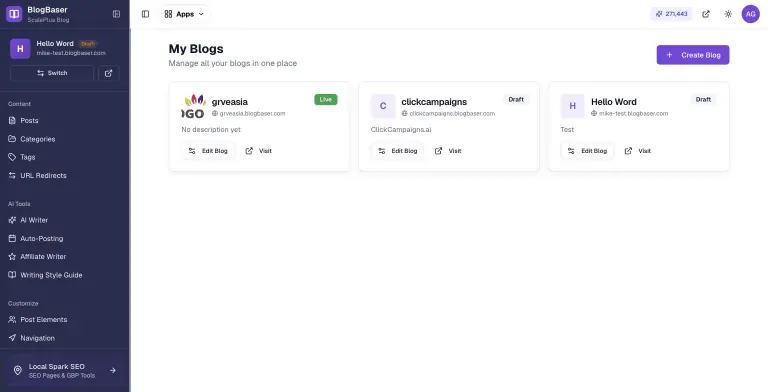Click the Local Spark SEO arrow
The image size is (768, 392).
pos(113,370)
